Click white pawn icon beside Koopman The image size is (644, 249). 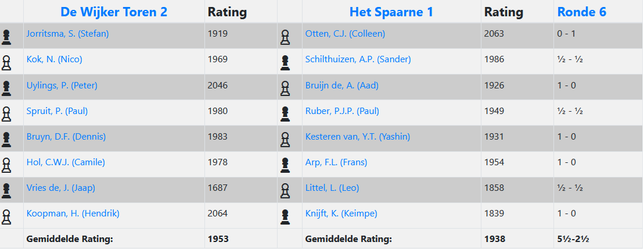[6, 216]
